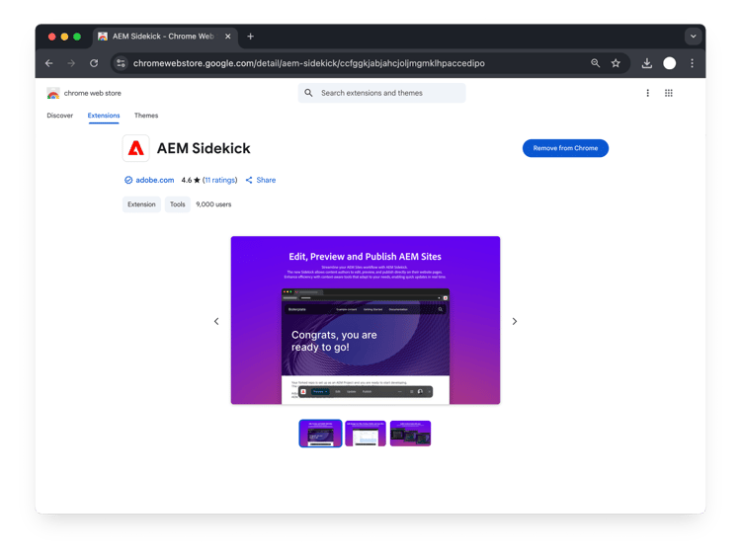Bookmark this page with the star icon

[616, 63]
